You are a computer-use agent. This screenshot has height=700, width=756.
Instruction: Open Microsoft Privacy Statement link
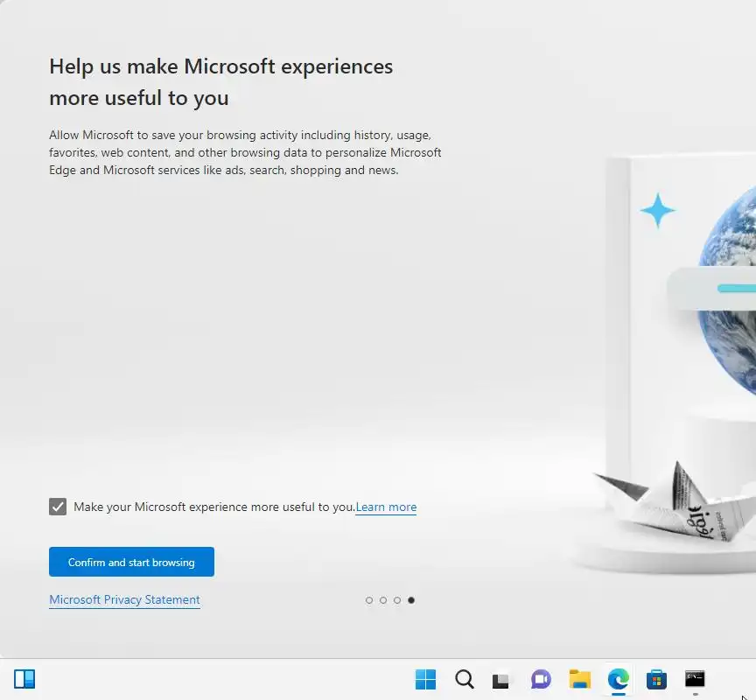(124, 599)
